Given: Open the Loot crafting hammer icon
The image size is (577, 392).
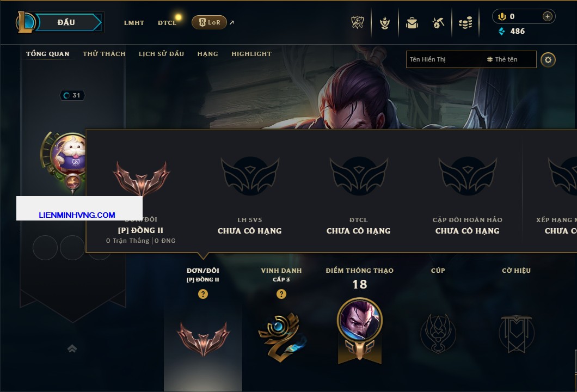Looking at the screenshot, I should (438, 23).
